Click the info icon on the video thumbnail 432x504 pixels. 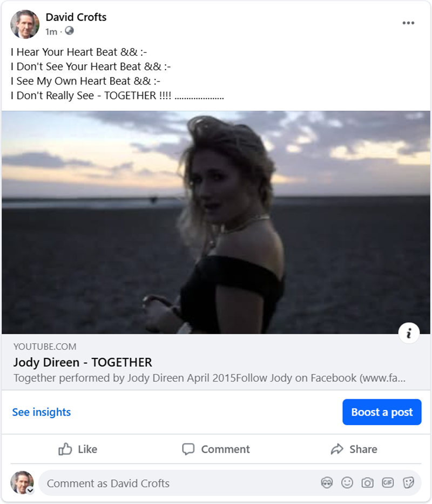coord(409,333)
